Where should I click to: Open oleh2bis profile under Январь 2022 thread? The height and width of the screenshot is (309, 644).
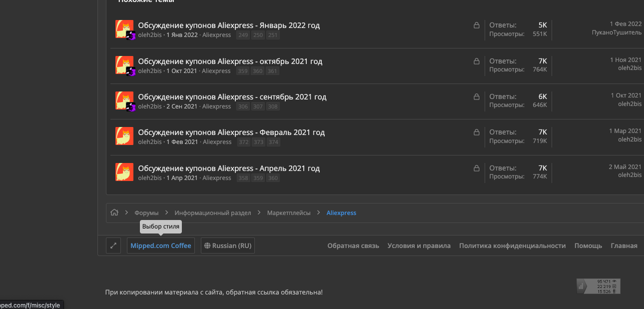[150, 35]
